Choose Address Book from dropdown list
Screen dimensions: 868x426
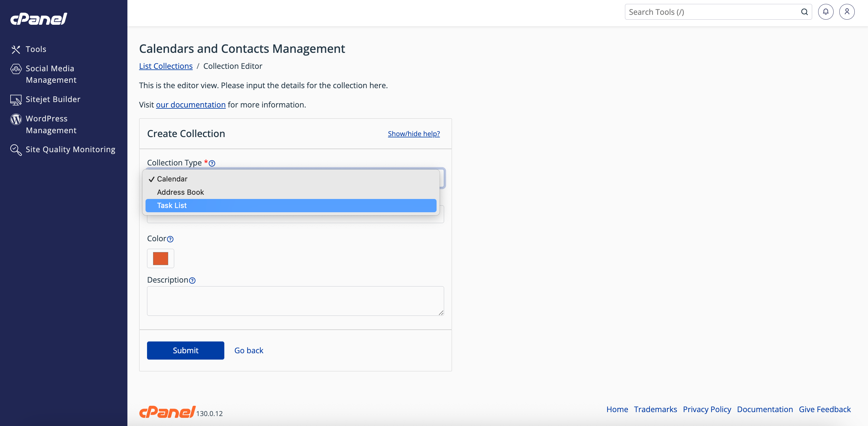pyautogui.click(x=180, y=192)
